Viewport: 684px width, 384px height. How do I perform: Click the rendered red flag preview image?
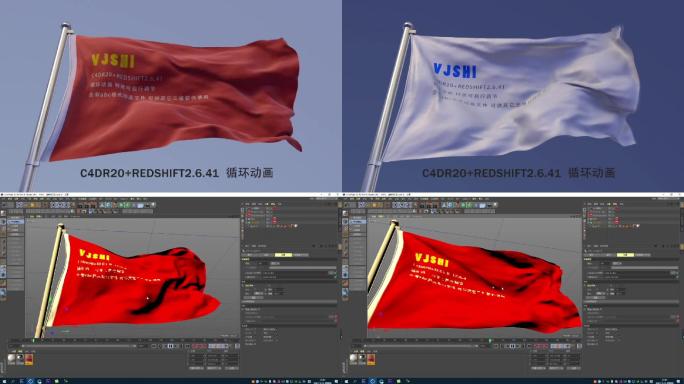171,96
